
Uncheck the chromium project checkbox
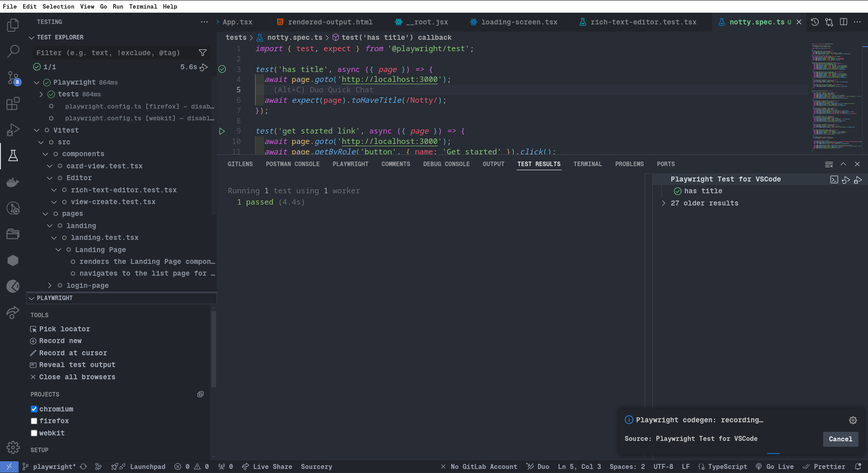point(34,409)
